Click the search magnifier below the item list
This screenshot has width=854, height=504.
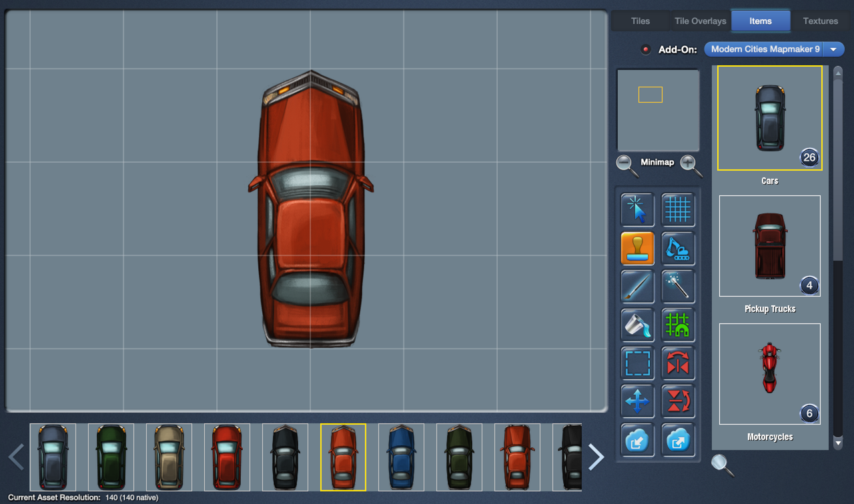pyautogui.click(x=723, y=465)
